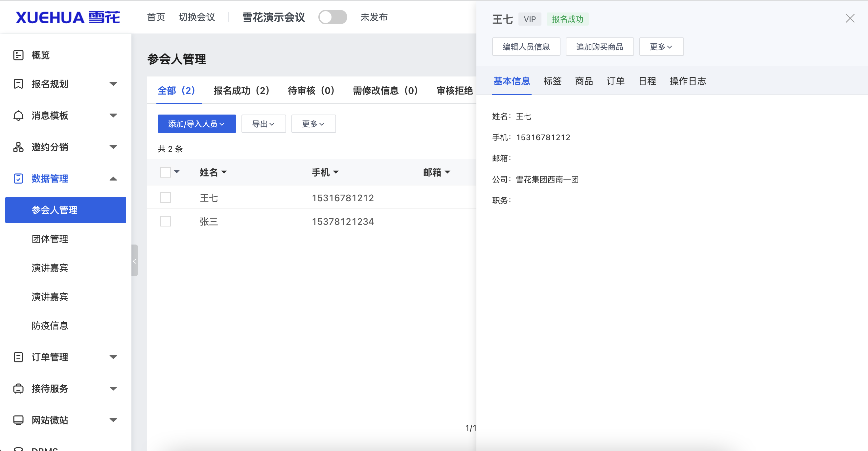The width and height of the screenshot is (868, 451).
Task: Open the 操作日志 tab
Action: pos(688,81)
